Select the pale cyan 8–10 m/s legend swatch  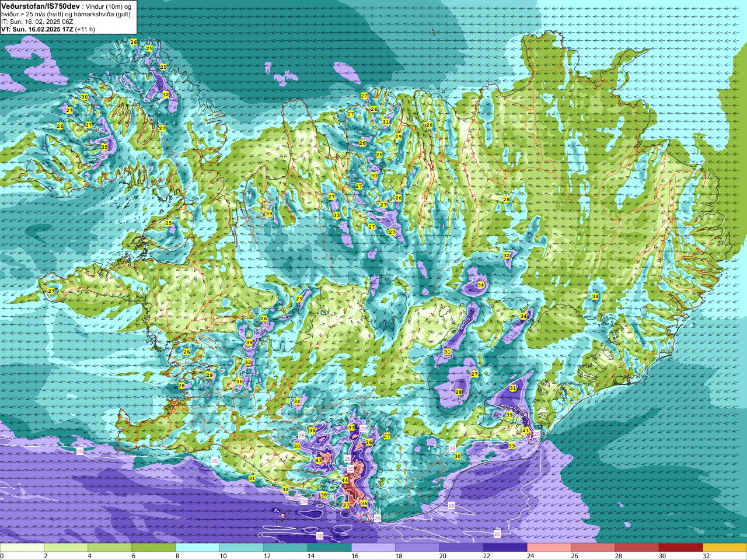(x=198, y=548)
